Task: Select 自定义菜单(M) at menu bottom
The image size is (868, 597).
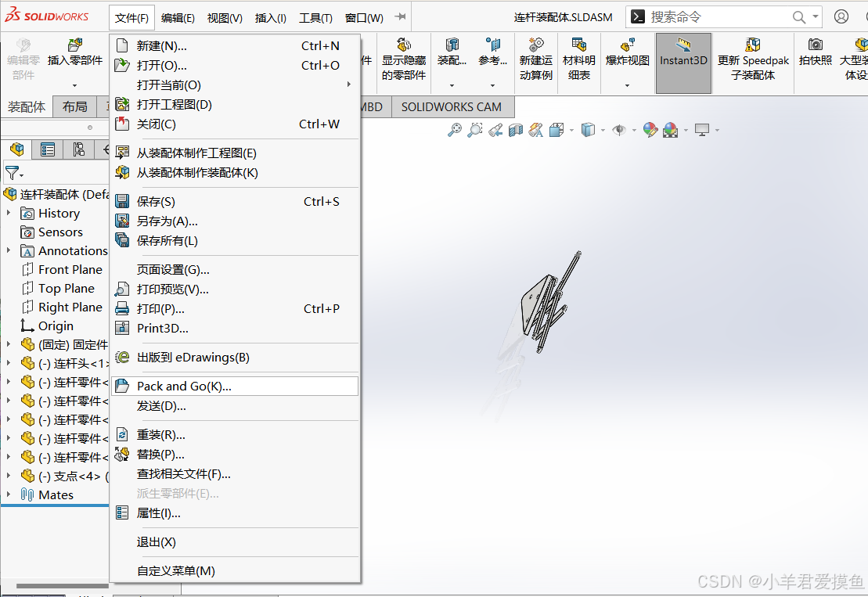Action: [235, 571]
